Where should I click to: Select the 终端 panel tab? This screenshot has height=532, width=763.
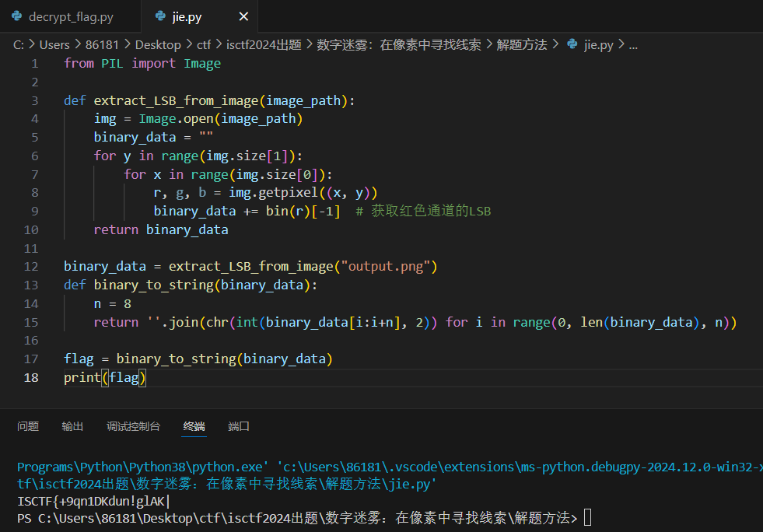coord(194,426)
